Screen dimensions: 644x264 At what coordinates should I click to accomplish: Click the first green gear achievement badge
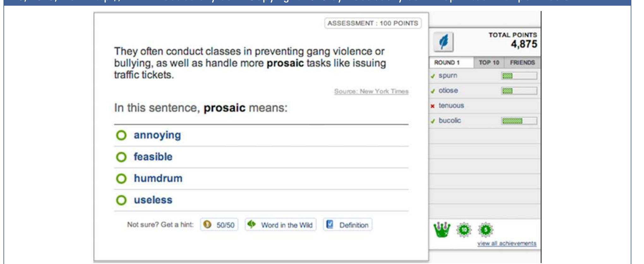pyautogui.click(x=463, y=230)
